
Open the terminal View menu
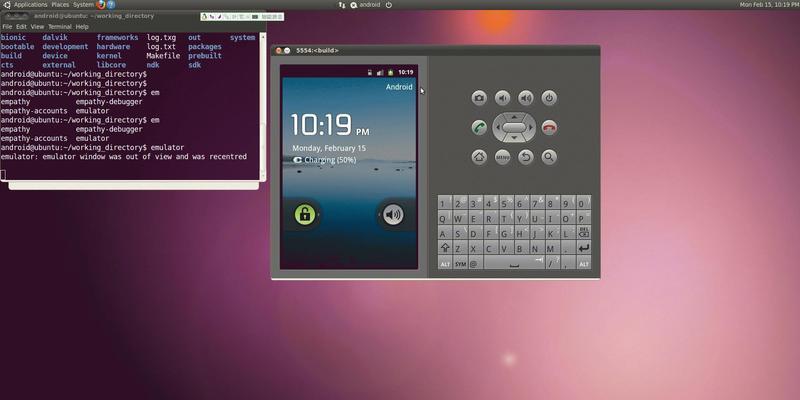coord(37,27)
